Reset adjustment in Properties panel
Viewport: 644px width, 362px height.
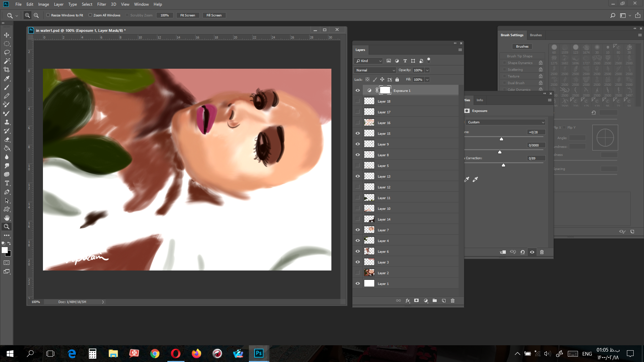pyautogui.click(x=523, y=252)
